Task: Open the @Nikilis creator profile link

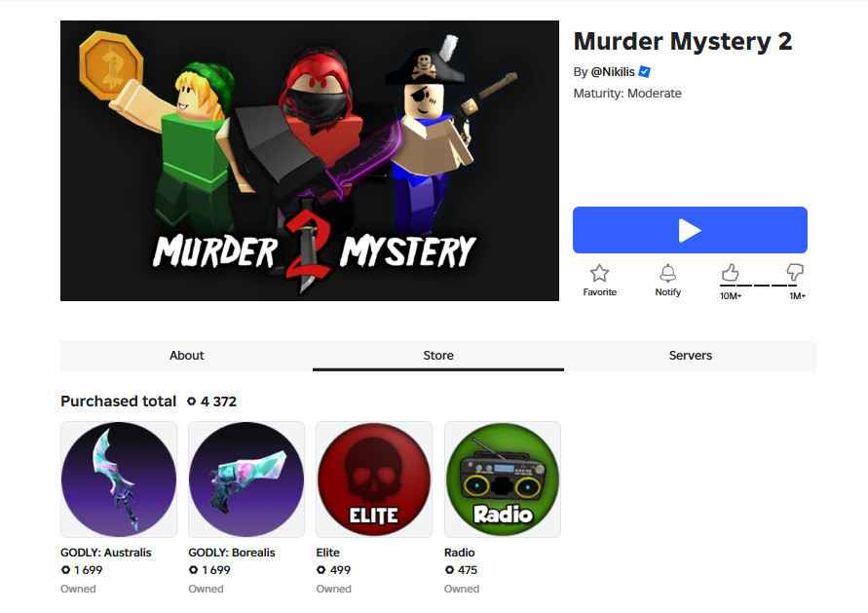Action: (x=613, y=72)
